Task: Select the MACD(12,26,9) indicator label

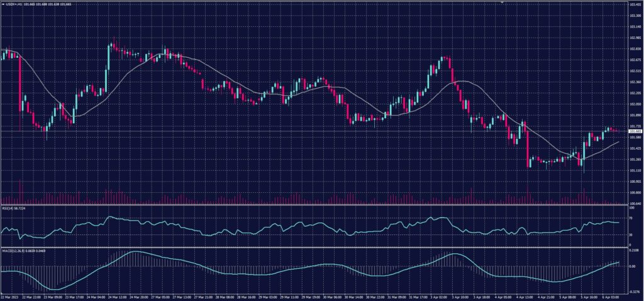Action: [11, 250]
